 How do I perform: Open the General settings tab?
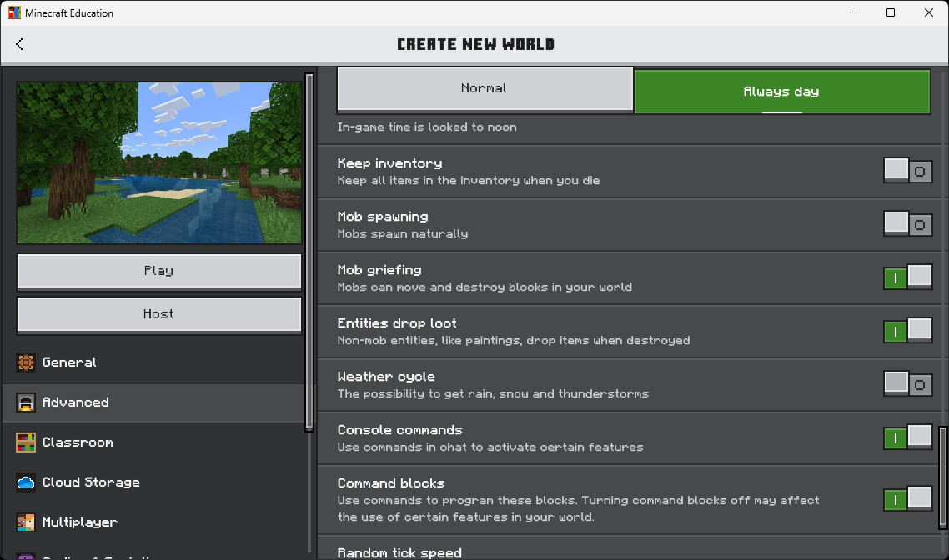[153, 362]
